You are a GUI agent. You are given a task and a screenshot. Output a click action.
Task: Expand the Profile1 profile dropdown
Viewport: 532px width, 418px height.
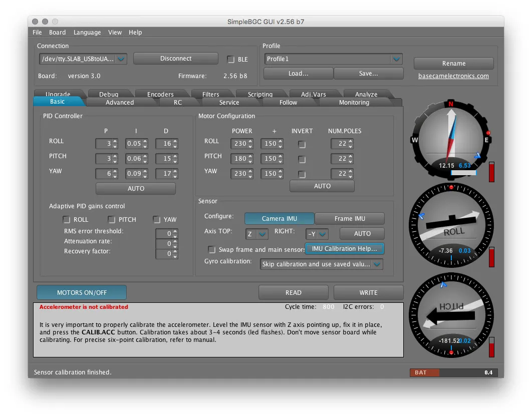pyautogui.click(x=396, y=59)
